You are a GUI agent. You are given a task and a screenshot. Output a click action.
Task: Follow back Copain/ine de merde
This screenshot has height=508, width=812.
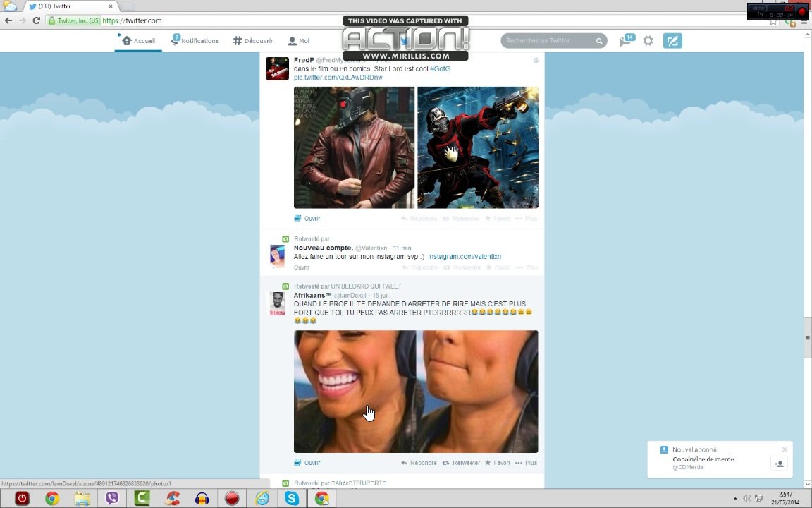(x=779, y=464)
